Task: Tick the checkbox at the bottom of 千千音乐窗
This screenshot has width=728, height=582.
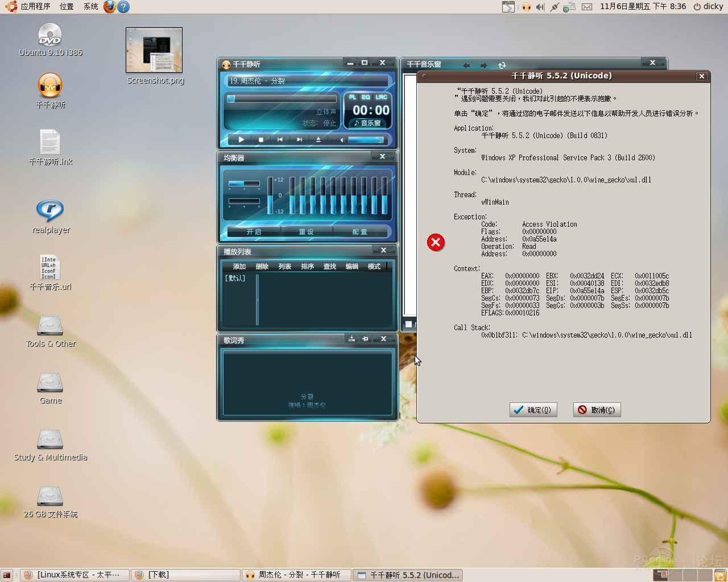Action: pyautogui.click(x=408, y=325)
